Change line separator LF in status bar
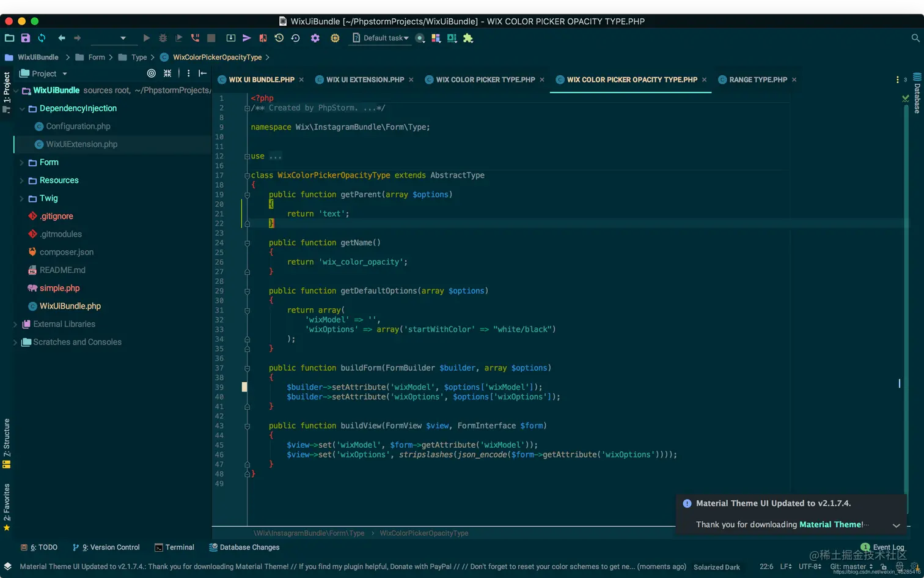The width and height of the screenshot is (924, 578). coord(786,566)
